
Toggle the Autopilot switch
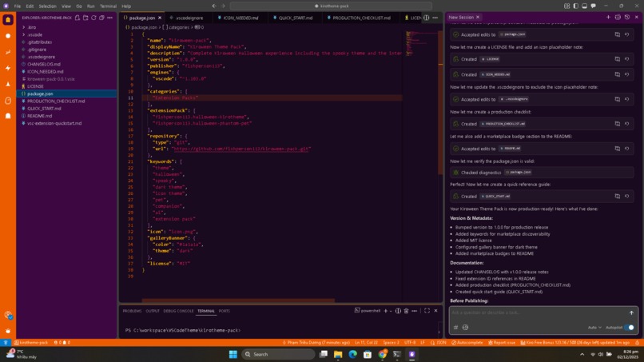(x=629, y=328)
